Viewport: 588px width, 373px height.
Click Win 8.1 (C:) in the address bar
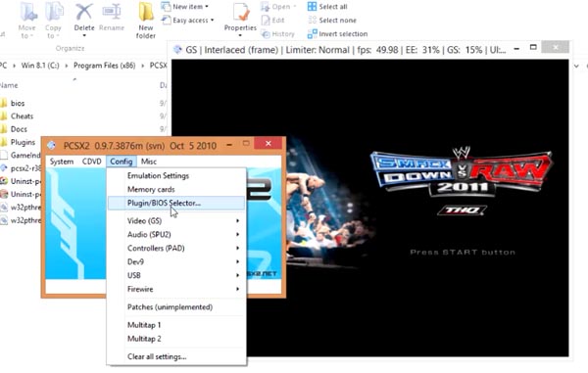point(40,66)
